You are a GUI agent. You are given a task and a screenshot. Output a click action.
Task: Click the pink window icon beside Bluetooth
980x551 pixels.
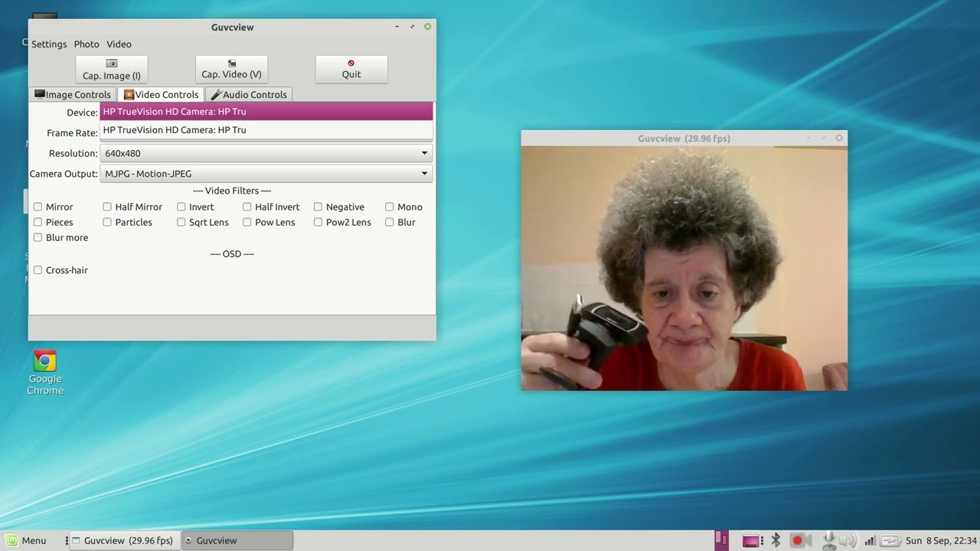click(752, 540)
